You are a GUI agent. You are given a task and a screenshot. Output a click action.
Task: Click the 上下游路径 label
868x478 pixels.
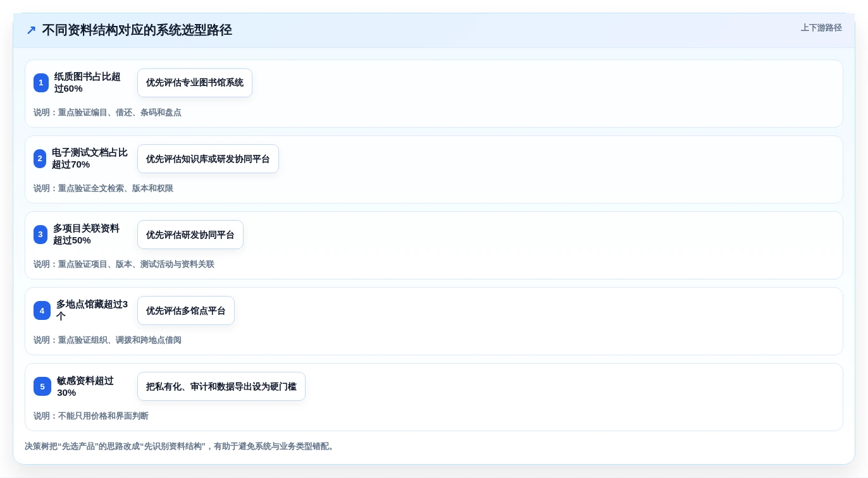(x=821, y=28)
